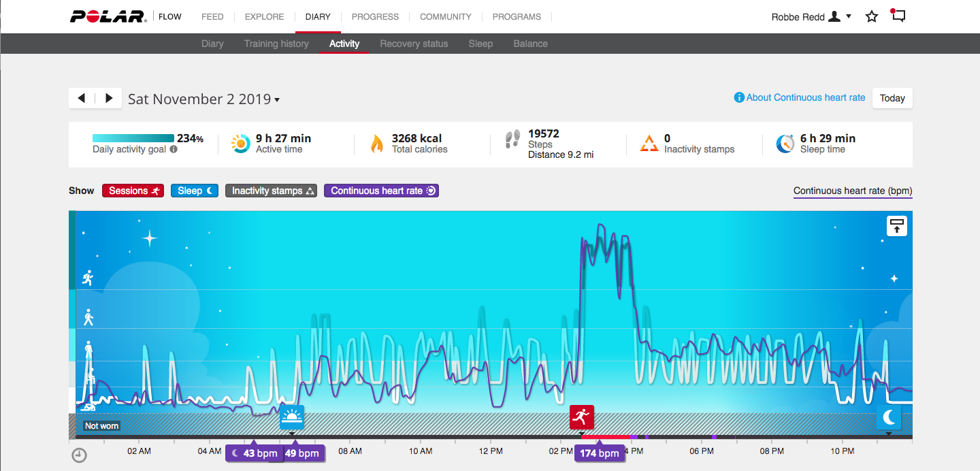Select the Activity sub-tab
This screenshot has width=980, height=471.
coord(344,44)
